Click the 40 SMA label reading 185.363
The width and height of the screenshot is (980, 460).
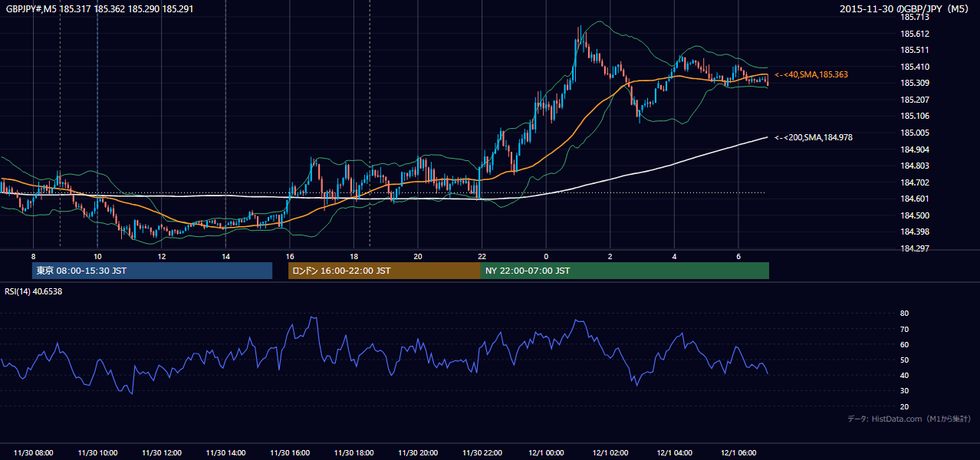click(x=811, y=74)
